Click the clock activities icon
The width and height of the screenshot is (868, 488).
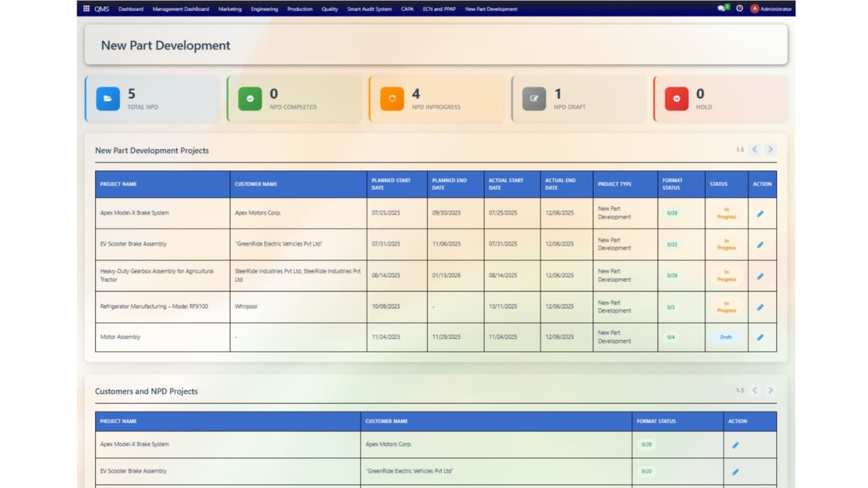(x=739, y=9)
